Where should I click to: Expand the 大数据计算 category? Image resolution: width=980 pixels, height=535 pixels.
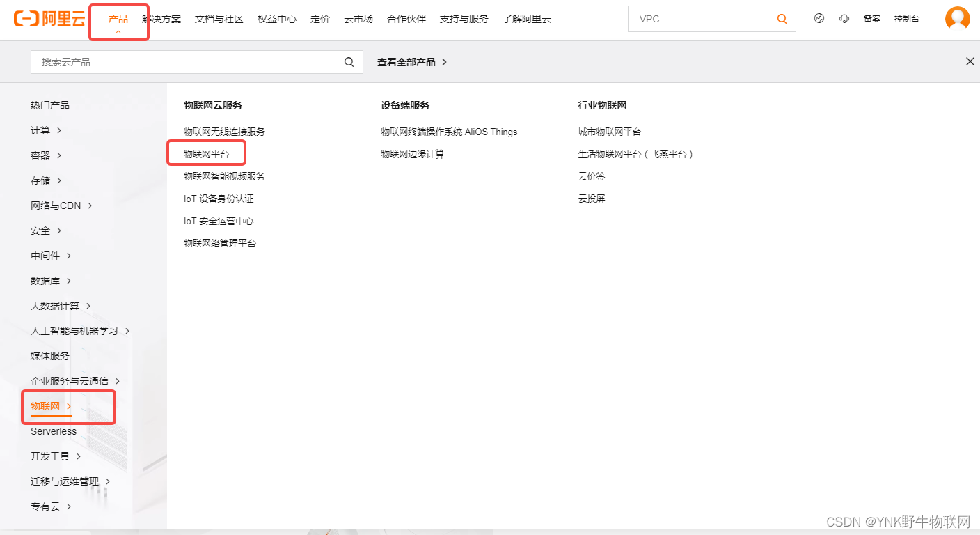61,306
